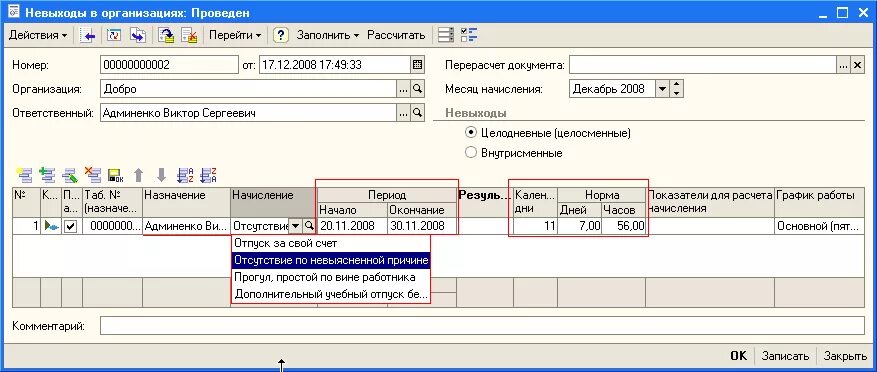Click the blue left-arrow toolbar icon
The height and width of the screenshot is (372, 877).
tap(88, 35)
